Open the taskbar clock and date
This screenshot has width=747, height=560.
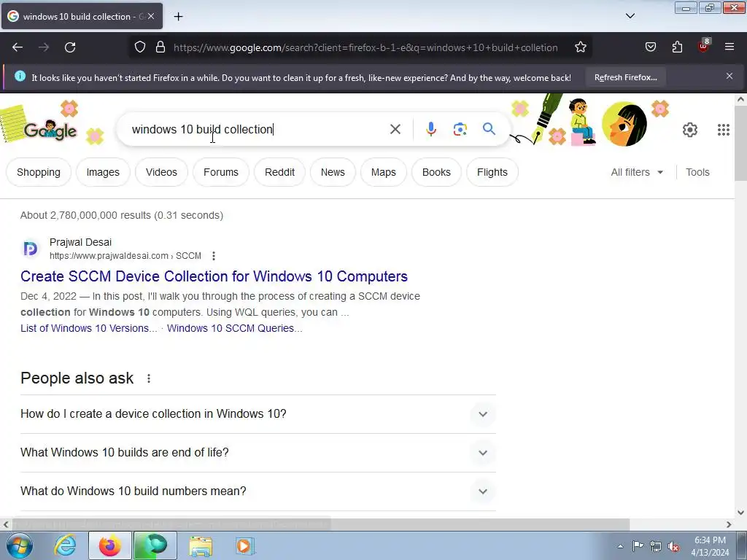(710, 546)
